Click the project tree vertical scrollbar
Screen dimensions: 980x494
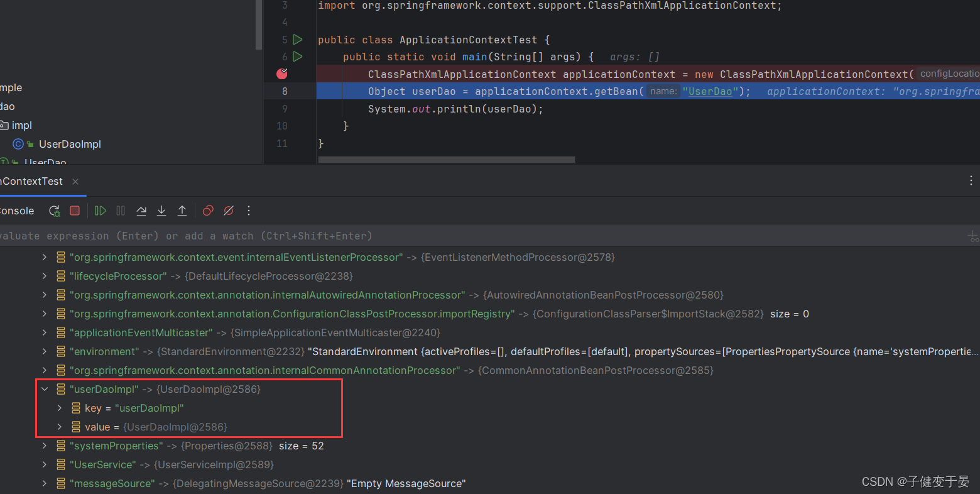pos(259,25)
